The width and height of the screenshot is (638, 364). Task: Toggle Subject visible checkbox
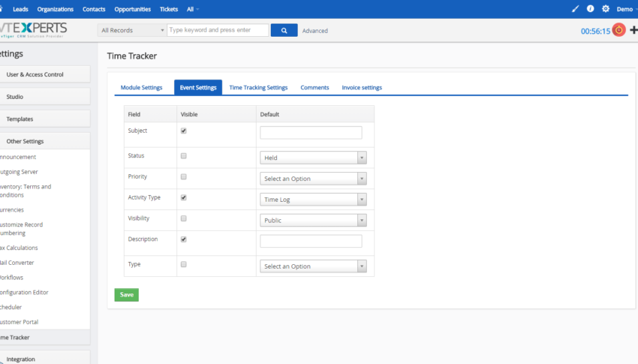coord(183,131)
